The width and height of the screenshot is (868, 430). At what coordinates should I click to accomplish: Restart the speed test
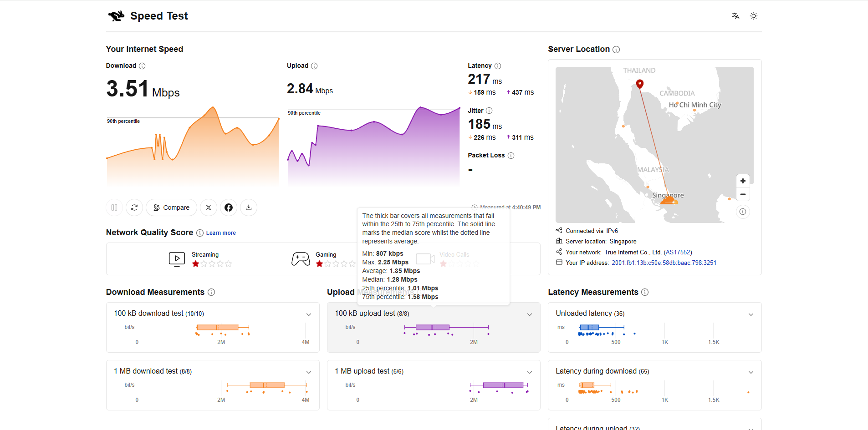point(134,207)
